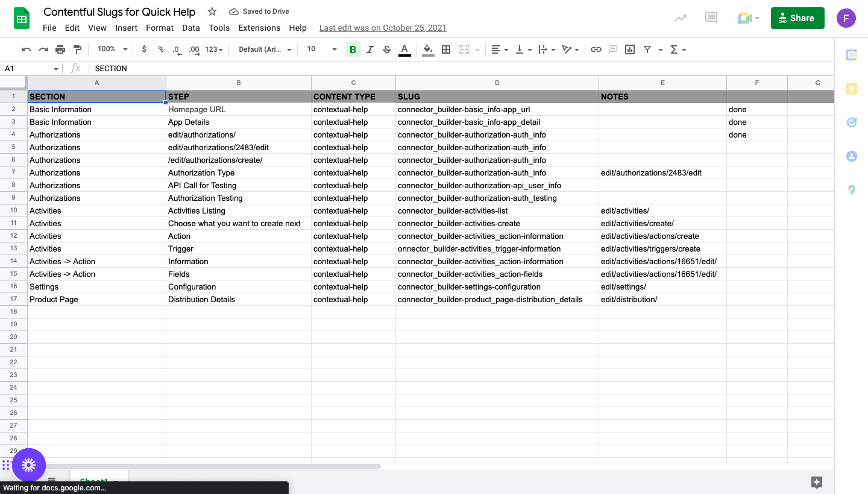Open Contacts side panel
Image resolution: width=868 pixels, height=494 pixels.
tap(852, 156)
